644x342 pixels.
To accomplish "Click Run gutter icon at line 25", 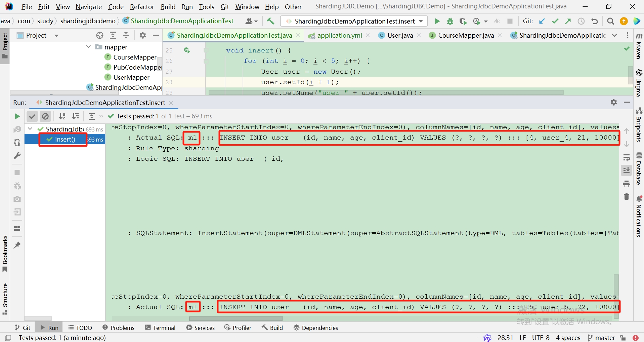I will pos(187,50).
